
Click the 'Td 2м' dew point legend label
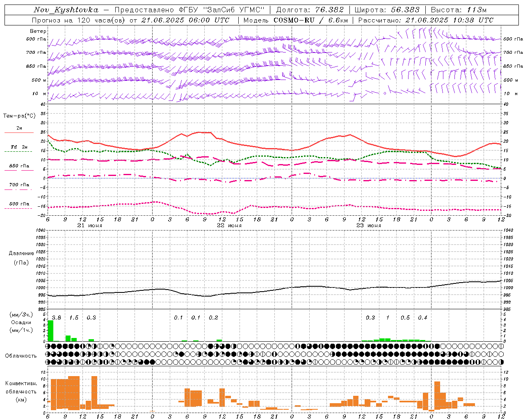[x=19, y=147]
